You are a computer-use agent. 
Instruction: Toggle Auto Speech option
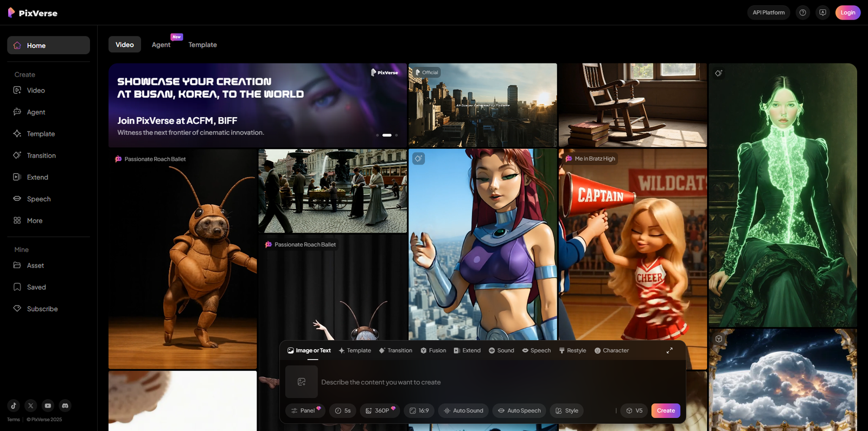click(x=519, y=411)
